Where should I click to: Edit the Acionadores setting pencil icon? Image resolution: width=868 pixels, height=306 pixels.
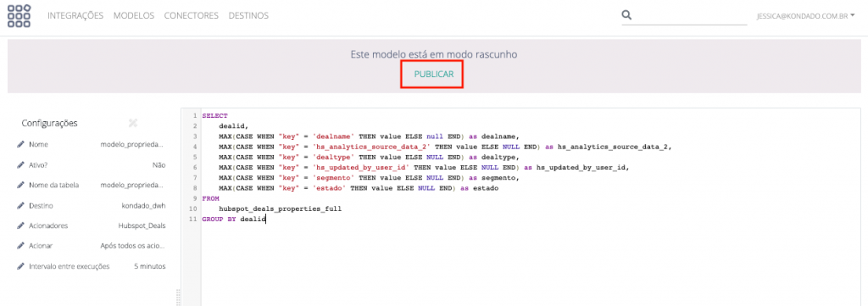tap(20, 225)
